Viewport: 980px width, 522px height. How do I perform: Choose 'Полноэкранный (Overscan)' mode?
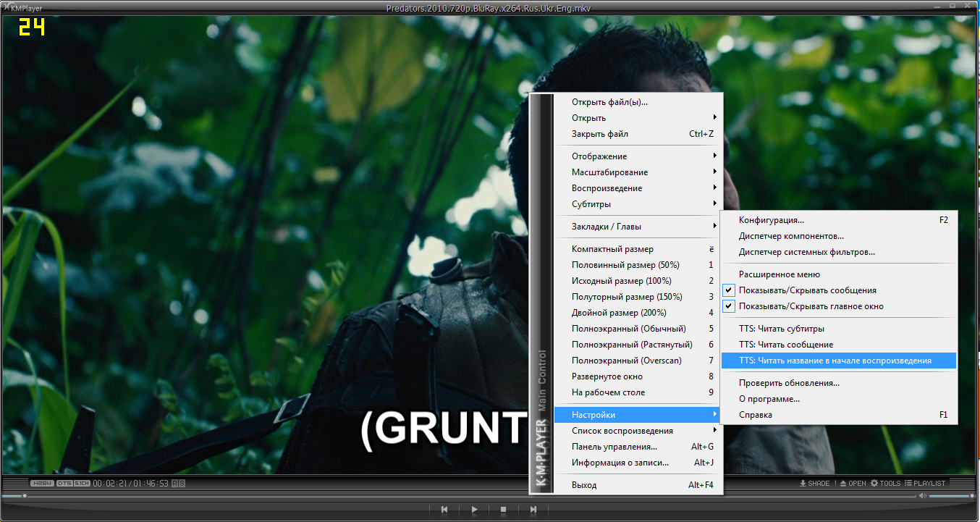(x=638, y=361)
